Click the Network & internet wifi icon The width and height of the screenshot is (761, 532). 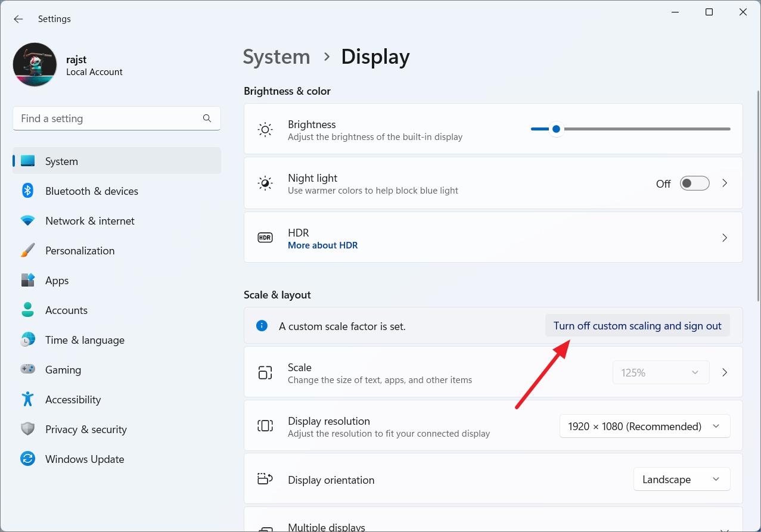[x=27, y=220]
